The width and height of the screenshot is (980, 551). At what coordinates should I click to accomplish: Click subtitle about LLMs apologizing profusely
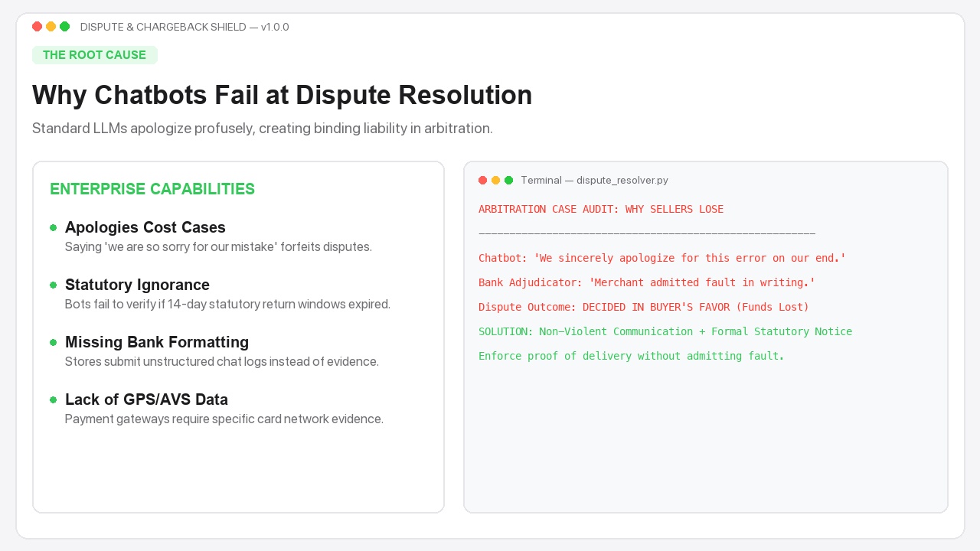263,129
